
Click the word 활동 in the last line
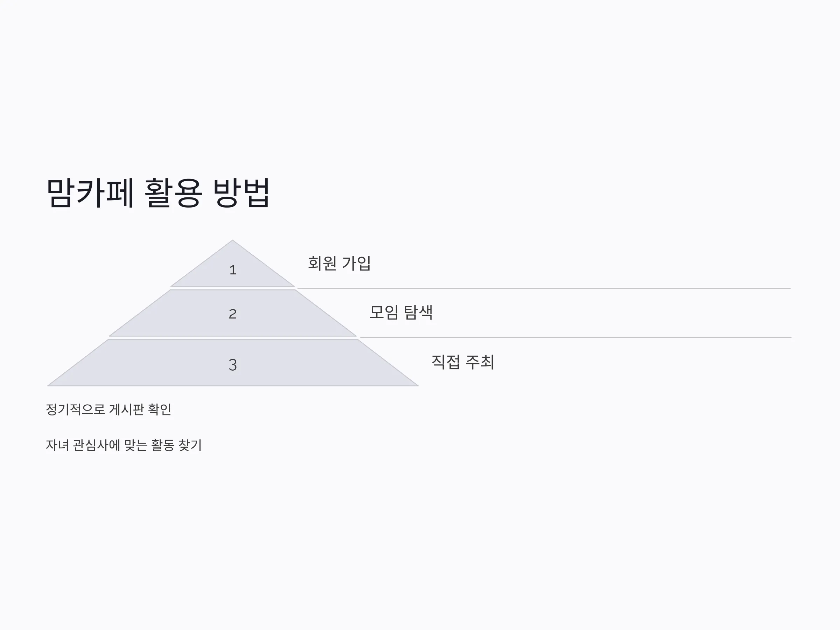pos(162,445)
